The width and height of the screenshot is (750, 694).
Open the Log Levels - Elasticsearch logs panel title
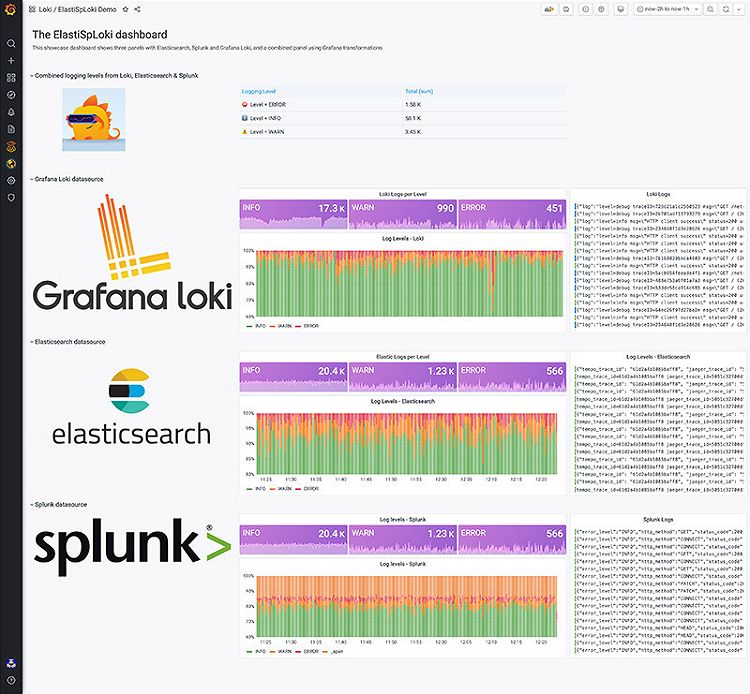[658, 357]
